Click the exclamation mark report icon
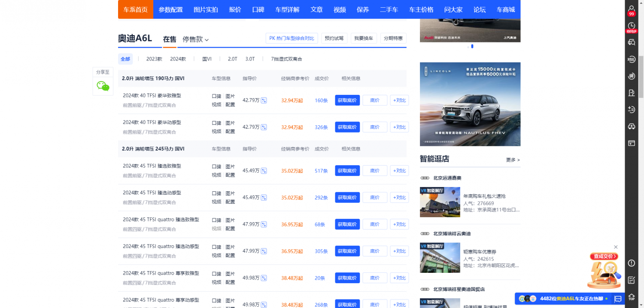 click(x=631, y=263)
